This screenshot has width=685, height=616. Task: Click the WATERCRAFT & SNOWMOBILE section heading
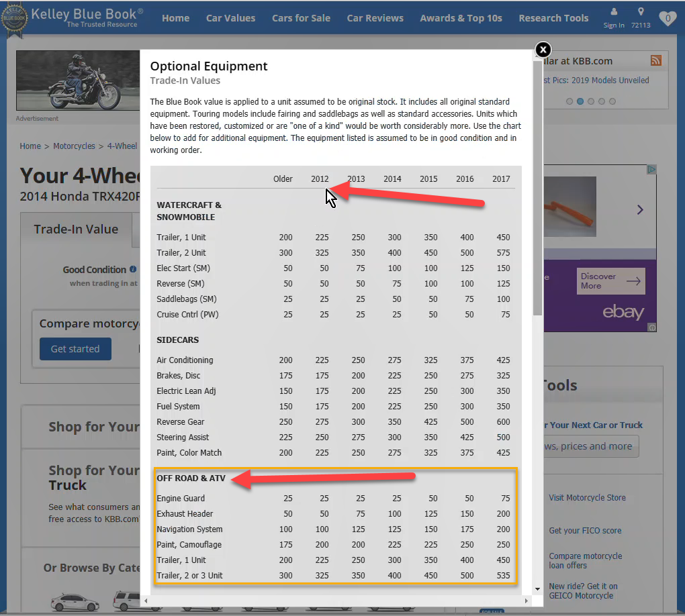tap(189, 211)
